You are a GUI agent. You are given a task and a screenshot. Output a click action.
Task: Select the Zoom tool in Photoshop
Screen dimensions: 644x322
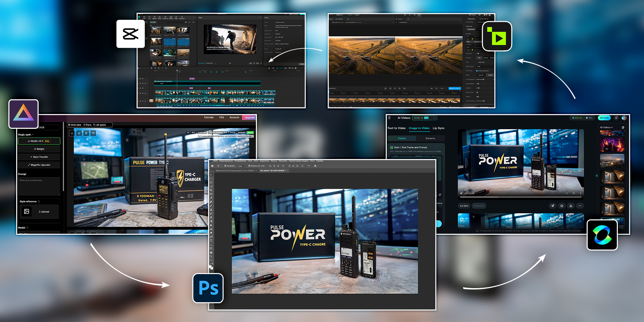tap(211, 256)
